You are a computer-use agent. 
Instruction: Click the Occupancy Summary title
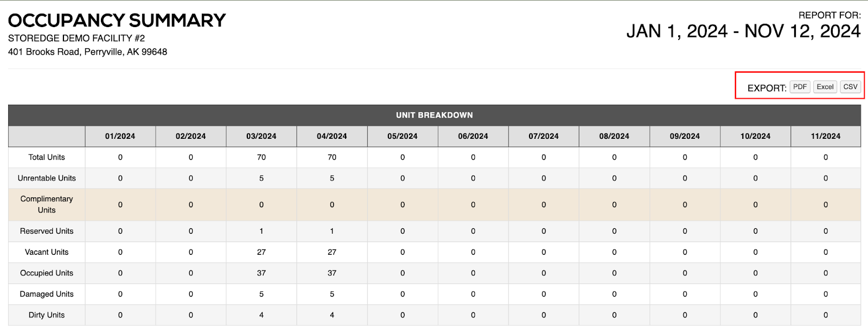[117, 21]
